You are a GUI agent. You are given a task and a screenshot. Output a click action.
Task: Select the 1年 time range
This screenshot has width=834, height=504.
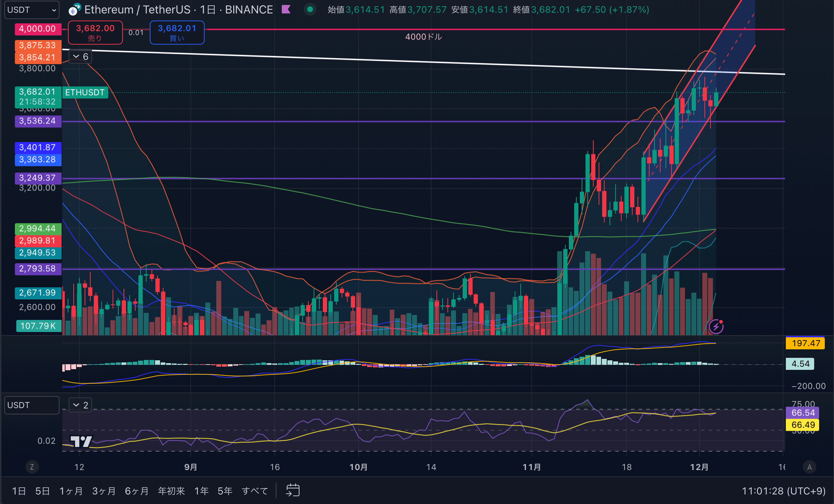pyautogui.click(x=201, y=491)
